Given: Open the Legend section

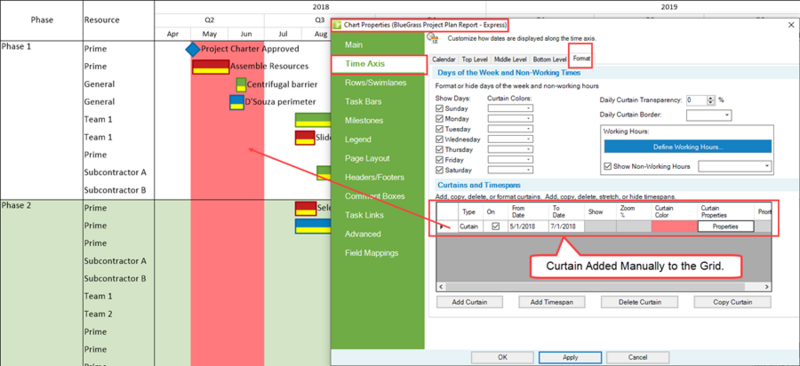Looking at the screenshot, I should point(358,139).
